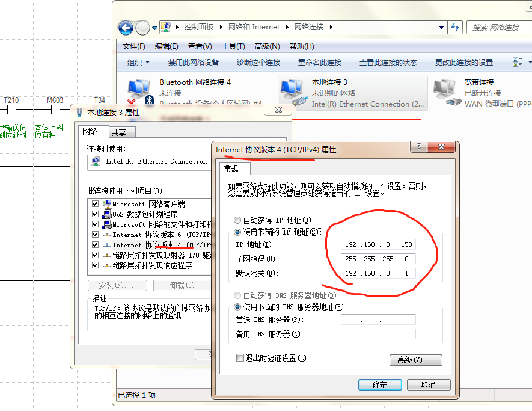This screenshot has width=532, height=411.
Task: Enable 退出时验证设置 checkbox
Action: point(240,358)
